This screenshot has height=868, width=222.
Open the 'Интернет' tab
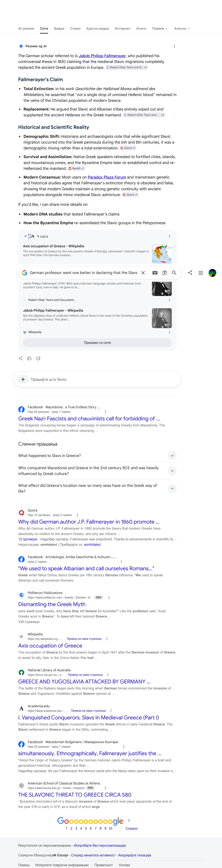point(122,29)
